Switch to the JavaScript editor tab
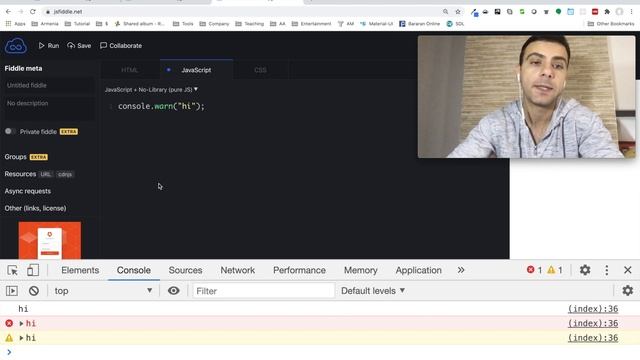This screenshot has height=360, width=640. 196,70
